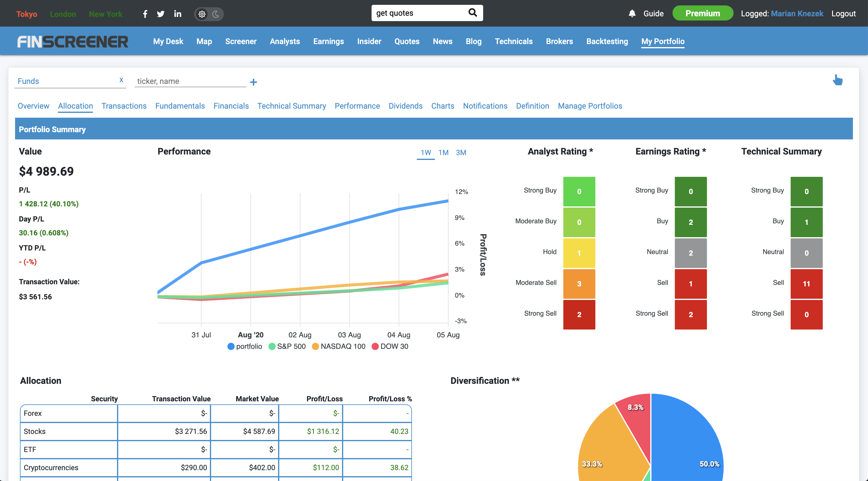Image resolution: width=868 pixels, height=481 pixels.
Task: Click Analyst Rating Hold yellow box
Action: point(579,253)
